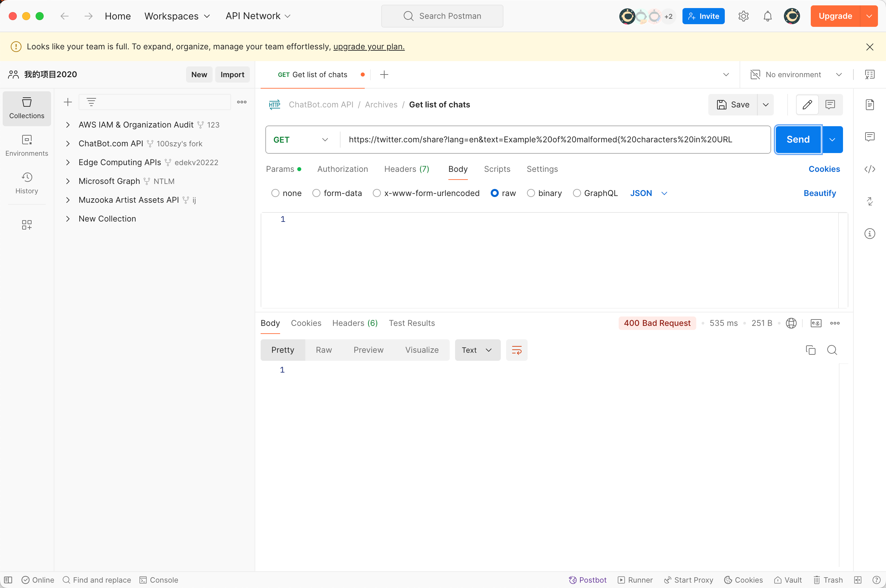Select the none body type
The image size is (886, 588).
coord(275,193)
